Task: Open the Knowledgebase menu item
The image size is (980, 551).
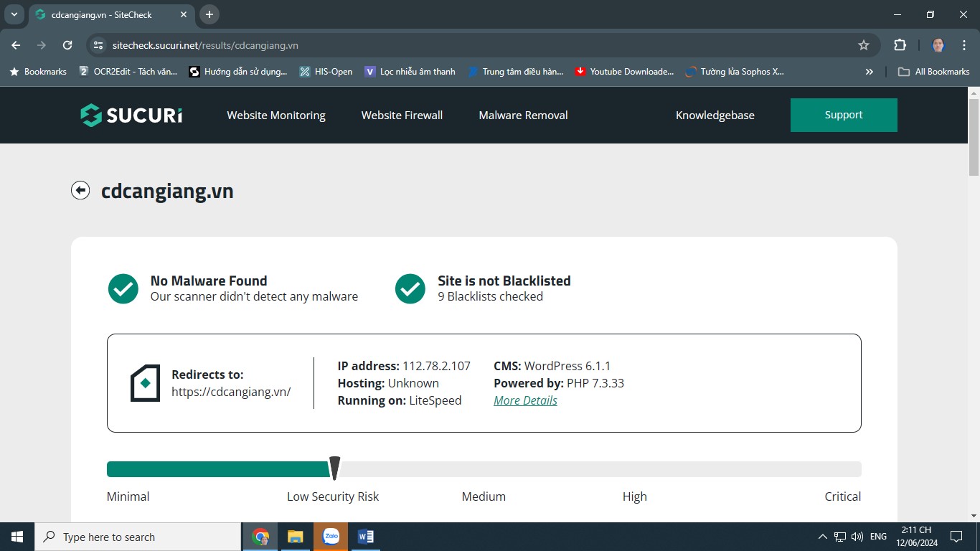Action: [715, 115]
